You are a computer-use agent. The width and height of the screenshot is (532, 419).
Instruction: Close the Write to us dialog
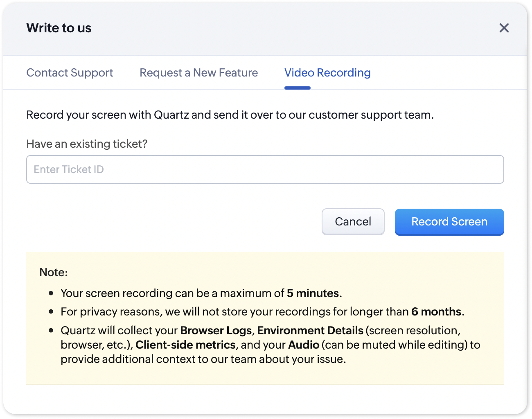tap(504, 28)
